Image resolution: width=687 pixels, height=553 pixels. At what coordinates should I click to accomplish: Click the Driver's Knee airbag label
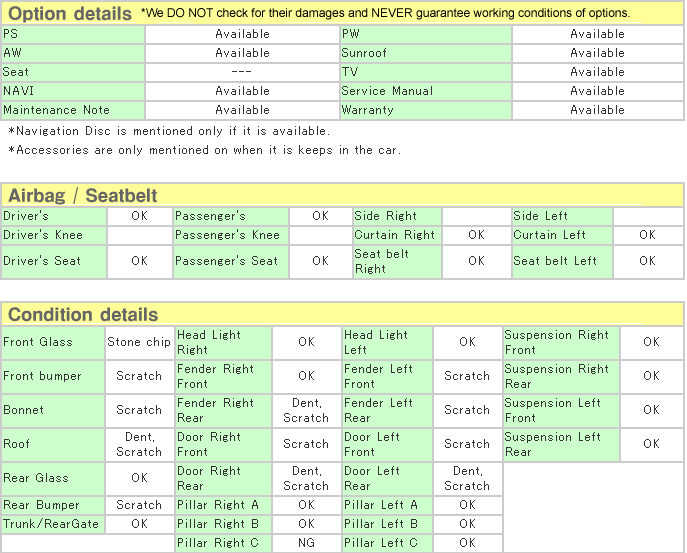pyautogui.click(x=43, y=235)
